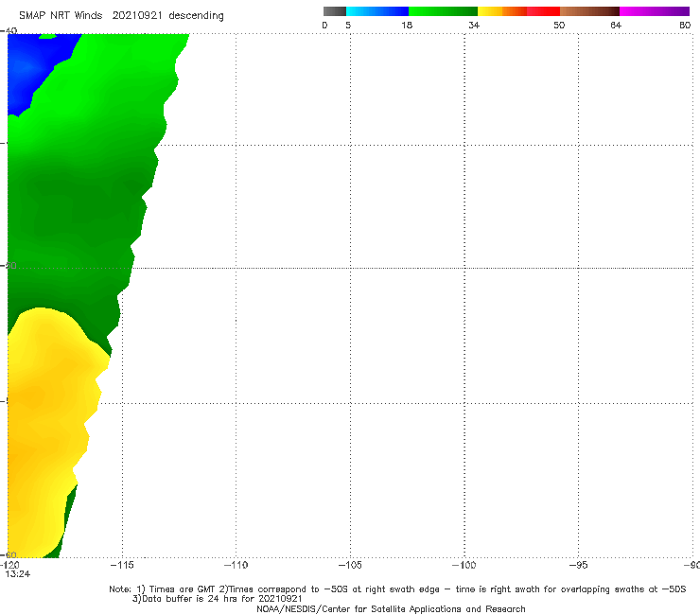Click the note 'Data buffer is 24 hrs for 20210921'
Image resolution: width=700 pixels, height=615 pixels.
point(218,599)
